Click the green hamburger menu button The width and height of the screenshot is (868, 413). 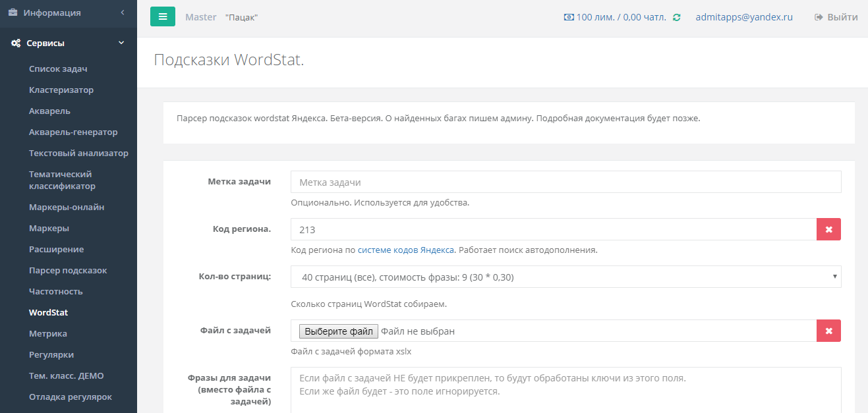click(163, 17)
